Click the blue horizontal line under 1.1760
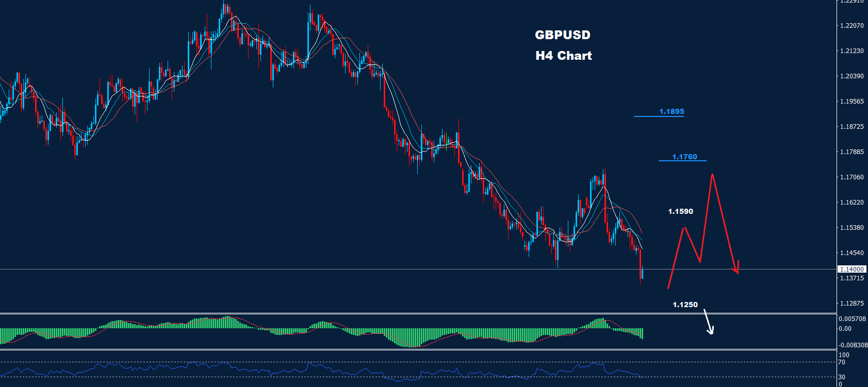The height and width of the screenshot is (387, 868). [682, 161]
